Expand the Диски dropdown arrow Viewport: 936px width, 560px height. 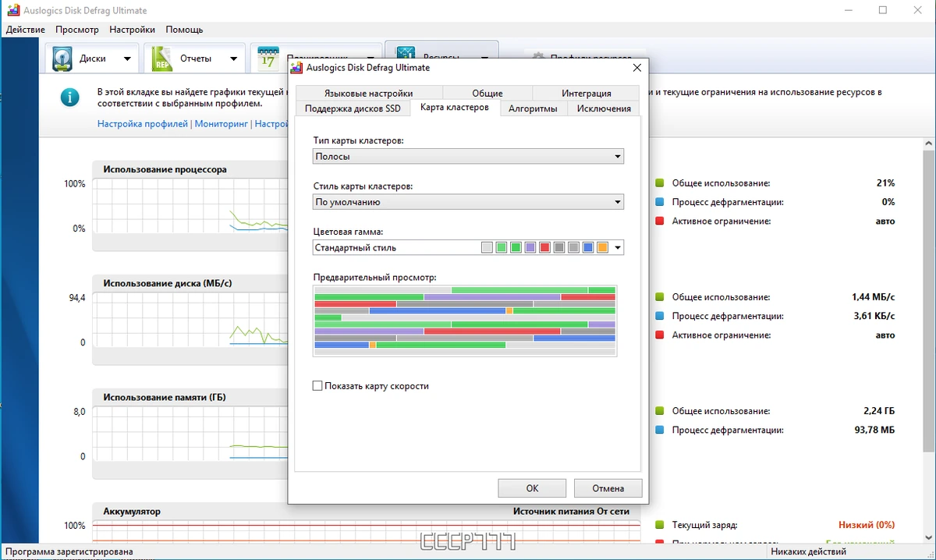click(x=127, y=58)
